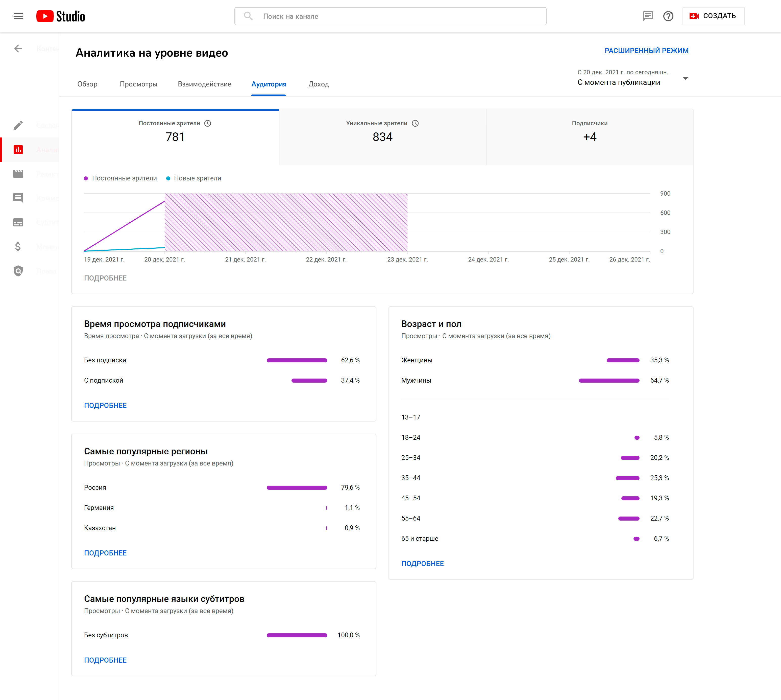Switch to the Обзор tab
This screenshot has height=700, width=781.
click(87, 84)
